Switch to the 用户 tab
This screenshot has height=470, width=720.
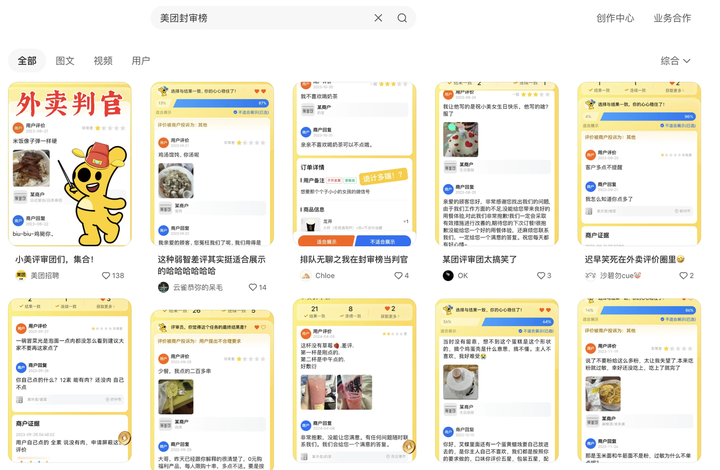141,61
